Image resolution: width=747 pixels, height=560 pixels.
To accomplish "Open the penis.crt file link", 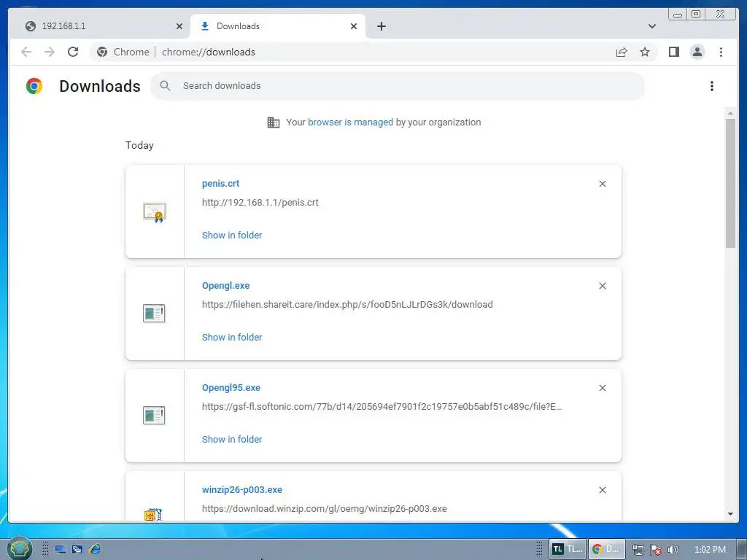I will 220,183.
